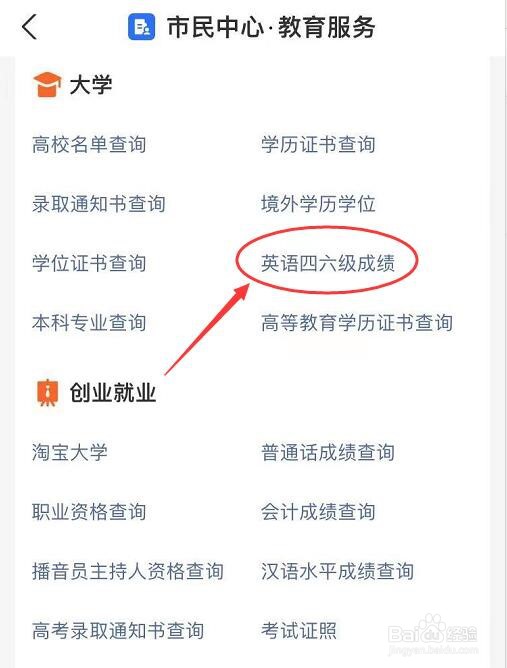Select 高等教育学历证书查询
The width and height of the screenshot is (507, 668).
click(x=357, y=322)
